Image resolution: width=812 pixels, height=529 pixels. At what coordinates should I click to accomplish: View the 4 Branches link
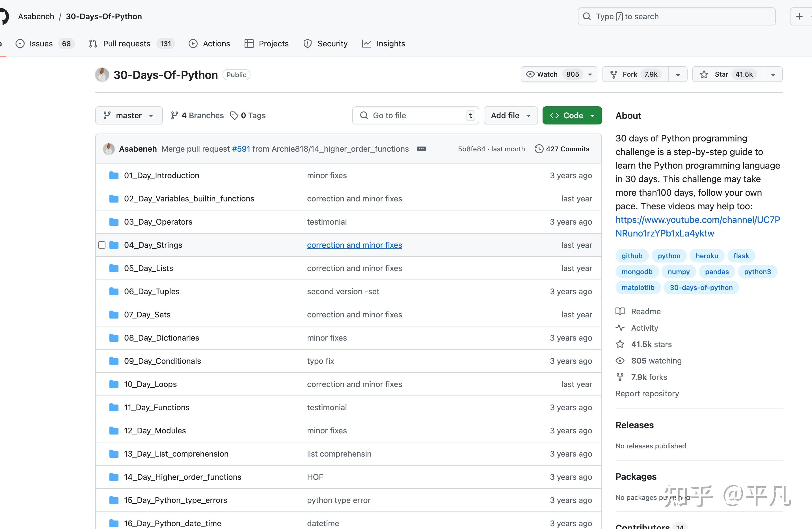(x=197, y=115)
